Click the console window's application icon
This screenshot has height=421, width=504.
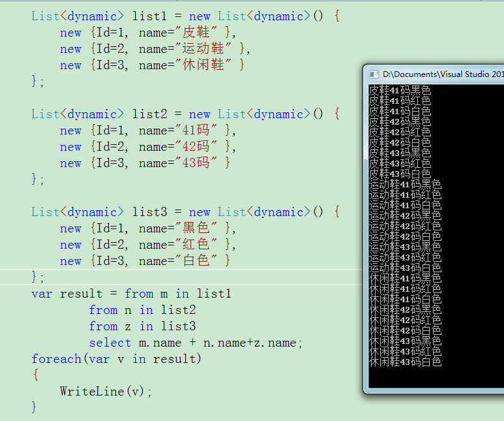[x=374, y=74]
